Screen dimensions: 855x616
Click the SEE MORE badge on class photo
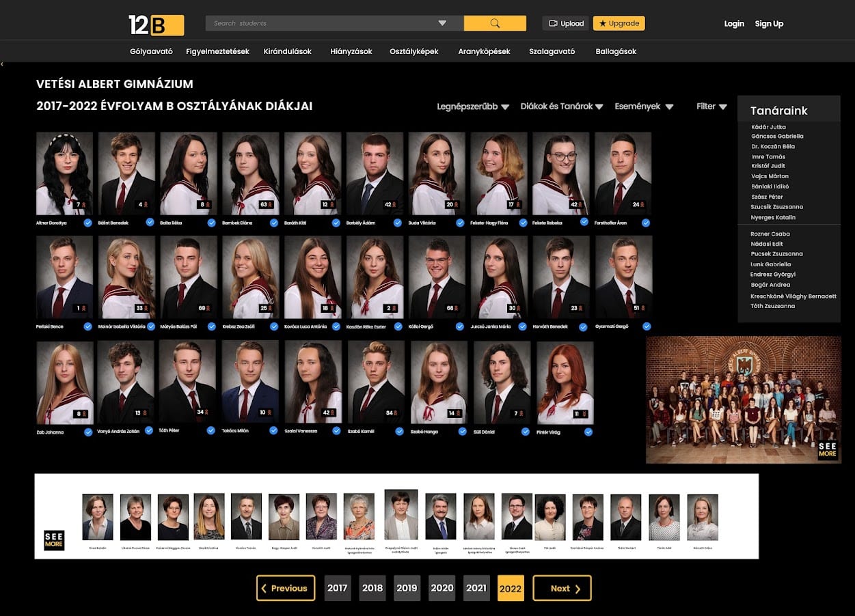click(x=827, y=450)
